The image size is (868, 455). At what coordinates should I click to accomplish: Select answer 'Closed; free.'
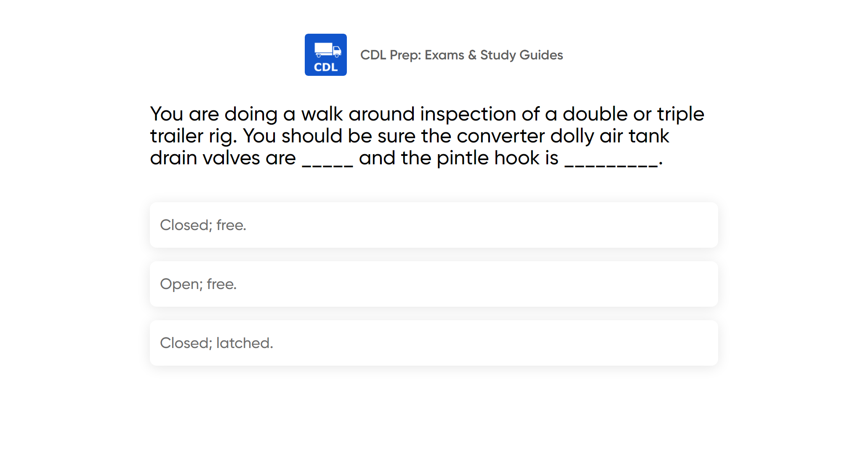click(x=433, y=225)
